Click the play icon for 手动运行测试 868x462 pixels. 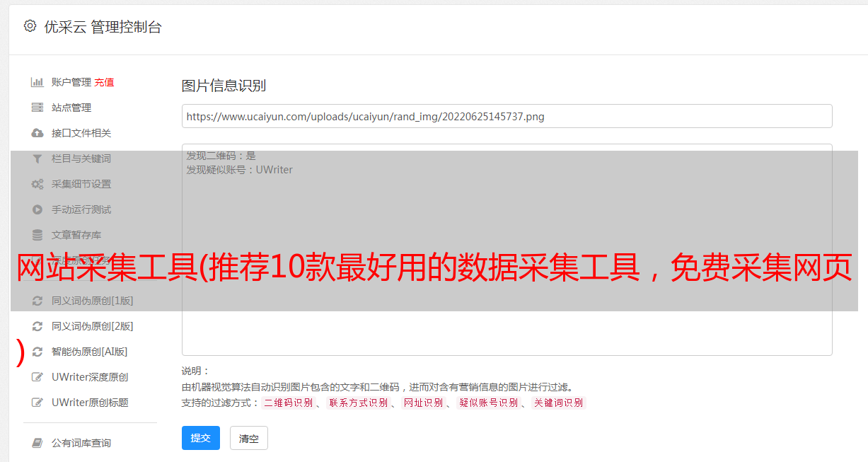coord(37,209)
